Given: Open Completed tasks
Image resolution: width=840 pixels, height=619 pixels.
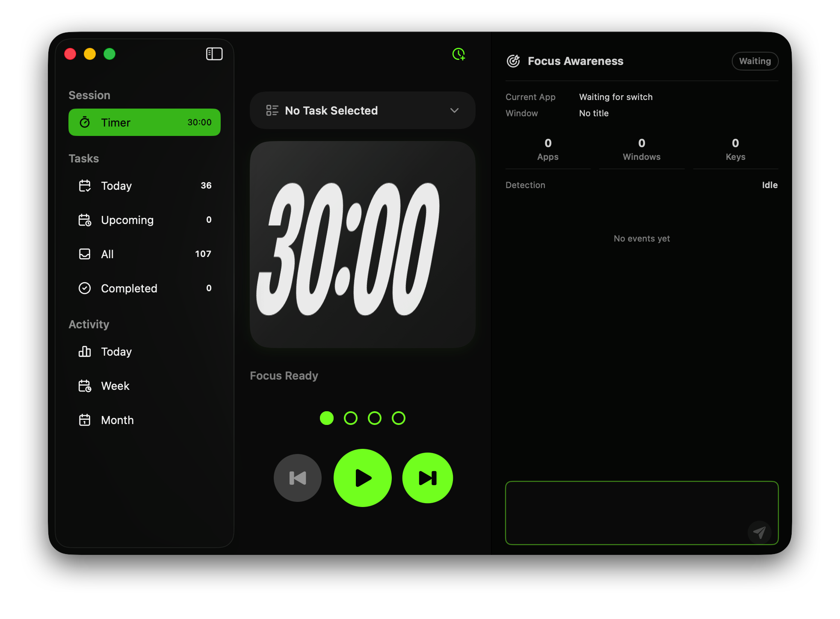Looking at the screenshot, I should tap(145, 288).
